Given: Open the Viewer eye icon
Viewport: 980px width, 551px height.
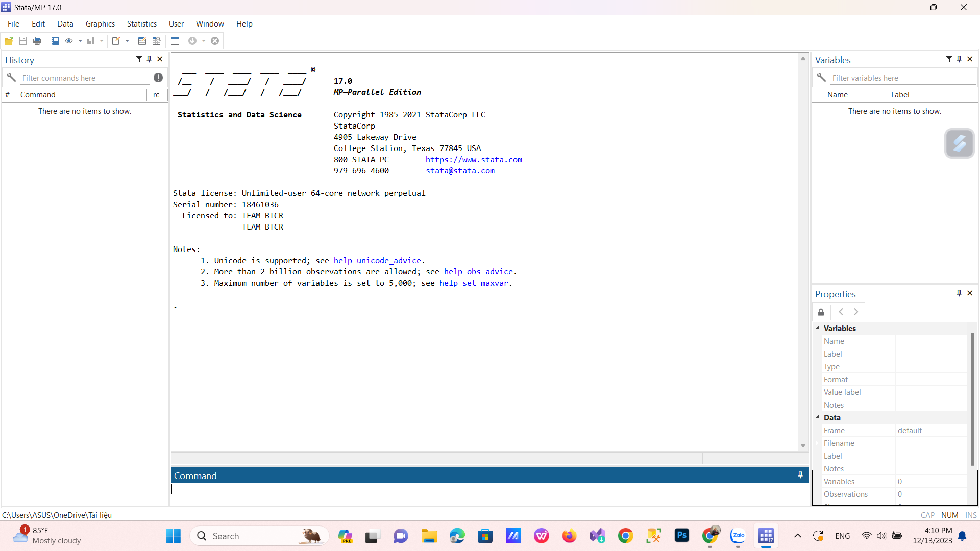Looking at the screenshot, I should point(69,41).
